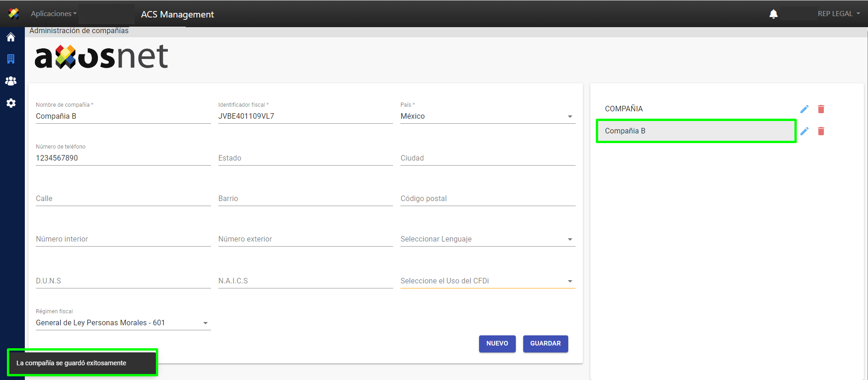Image resolution: width=868 pixels, height=380 pixels.
Task: Edit COMPAÑIA using the pencil icon
Action: (804, 109)
